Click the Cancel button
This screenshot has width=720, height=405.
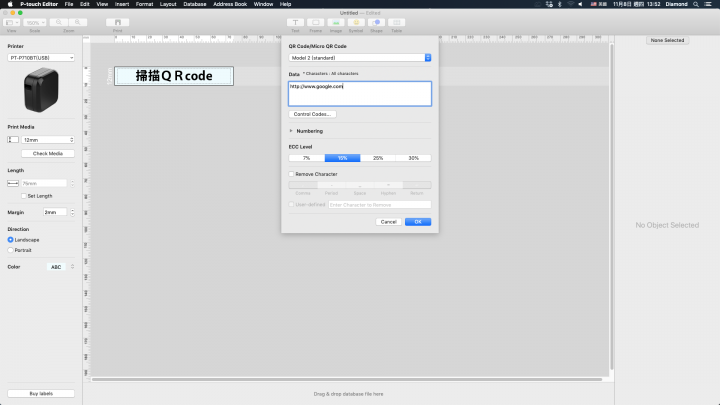(388, 222)
